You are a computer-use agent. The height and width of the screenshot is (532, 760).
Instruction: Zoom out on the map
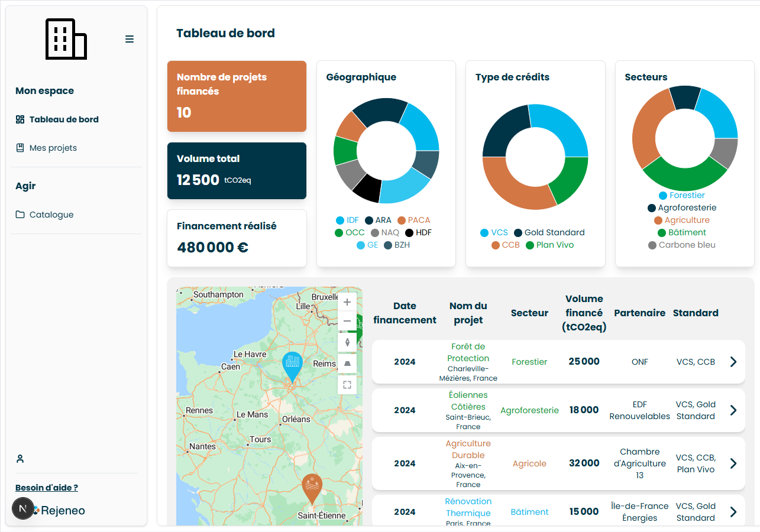[x=347, y=321]
